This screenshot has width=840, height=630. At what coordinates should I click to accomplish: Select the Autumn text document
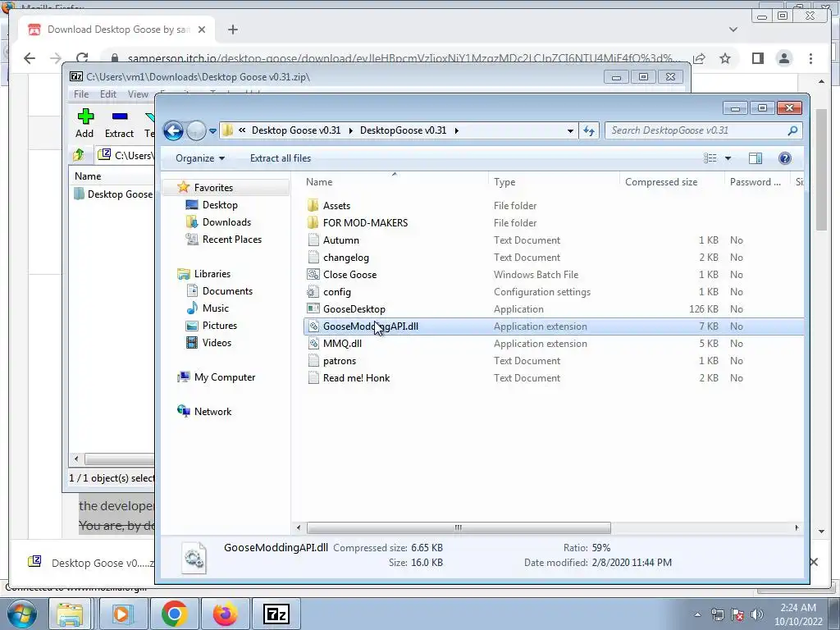[x=340, y=240]
